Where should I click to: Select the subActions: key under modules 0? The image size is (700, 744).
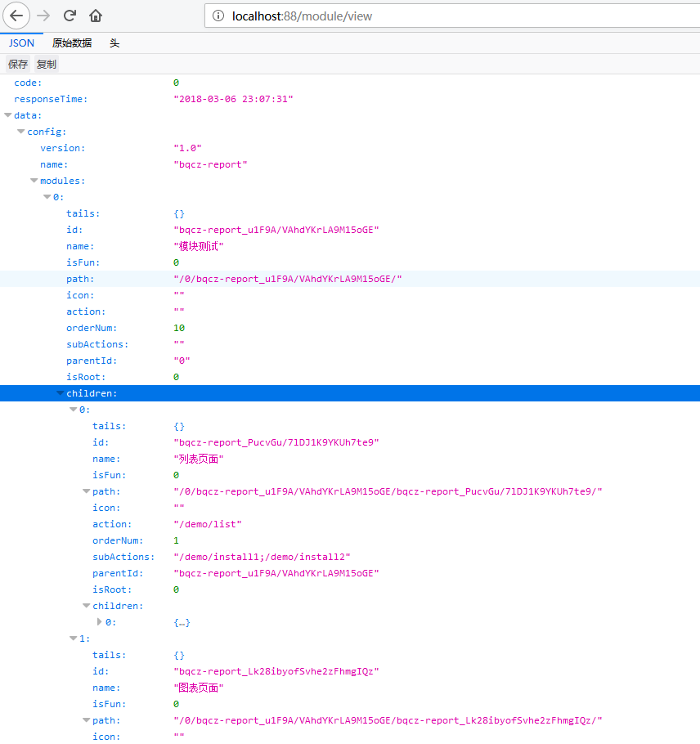pos(97,344)
